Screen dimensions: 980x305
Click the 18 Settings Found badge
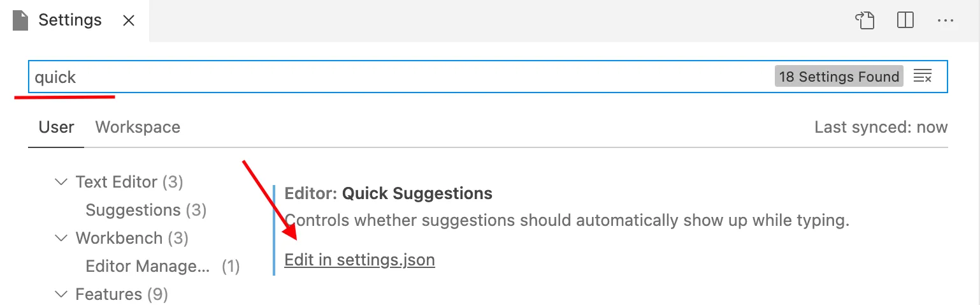(x=839, y=77)
